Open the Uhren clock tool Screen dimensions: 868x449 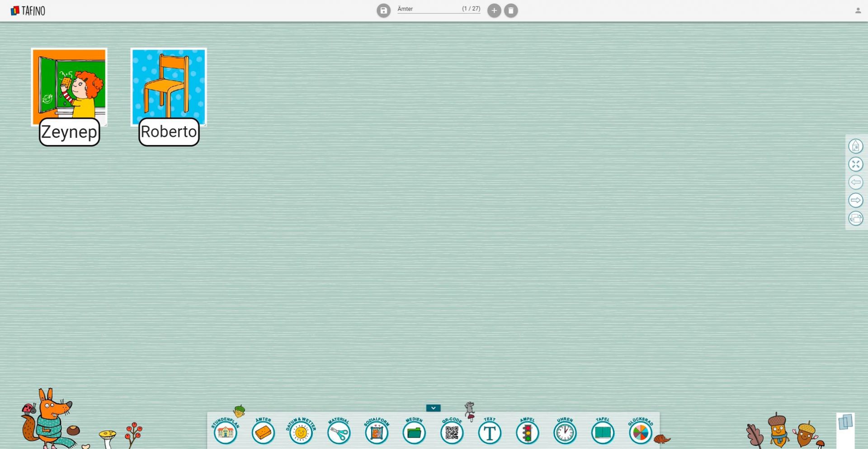565,432
